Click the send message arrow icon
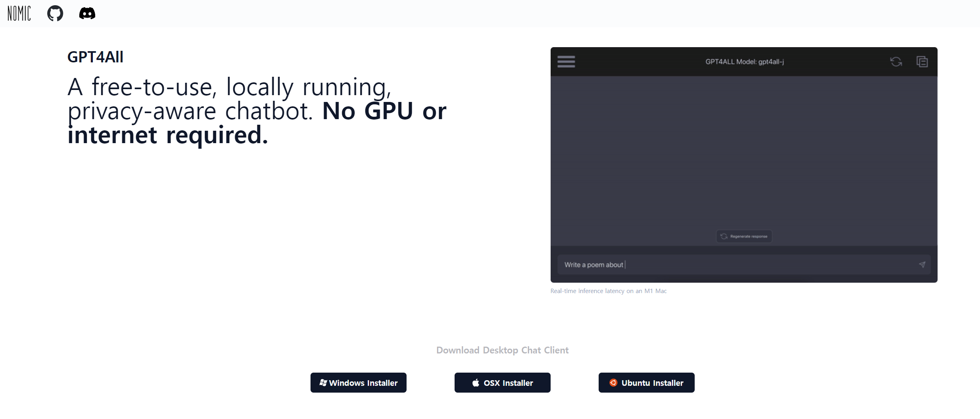Image resolution: width=980 pixels, height=419 pixels. [x=922, y=265]
